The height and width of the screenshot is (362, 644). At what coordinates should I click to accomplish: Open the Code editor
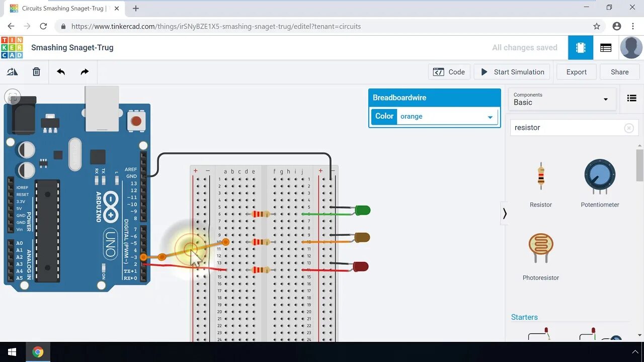pos(449,72)
